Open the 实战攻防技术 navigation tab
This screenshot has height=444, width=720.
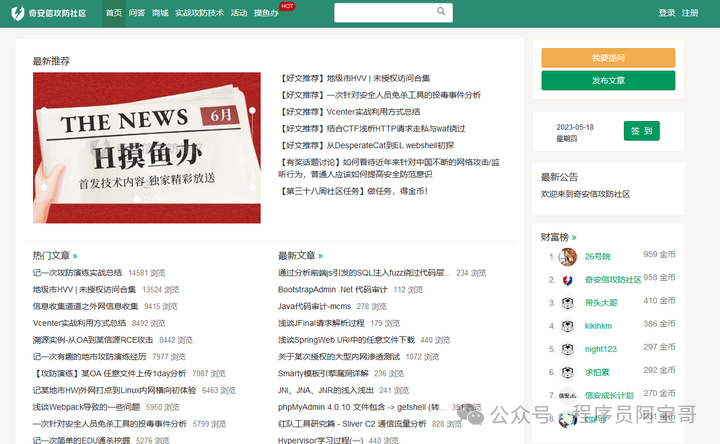(x=199, y=13)
